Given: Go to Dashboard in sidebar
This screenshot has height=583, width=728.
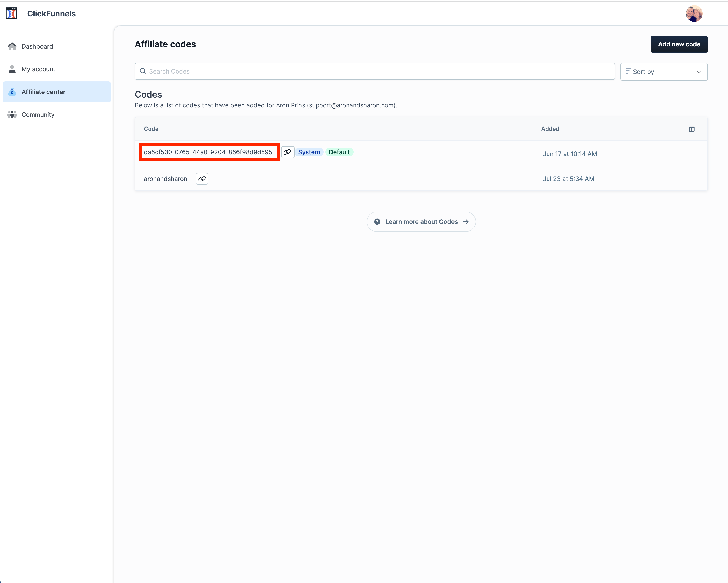Looking at the screenshot, I should coord(57,46).
